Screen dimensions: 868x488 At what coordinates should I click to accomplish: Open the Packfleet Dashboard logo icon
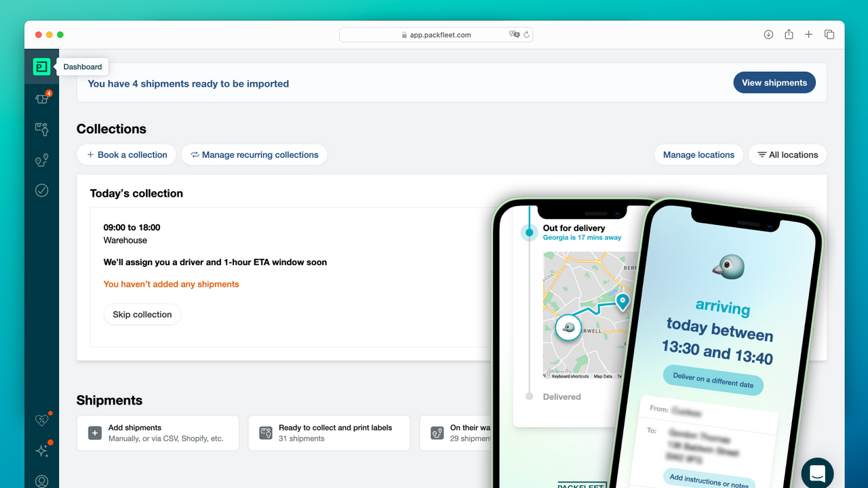pyautogui.click(x=41, y=66)
